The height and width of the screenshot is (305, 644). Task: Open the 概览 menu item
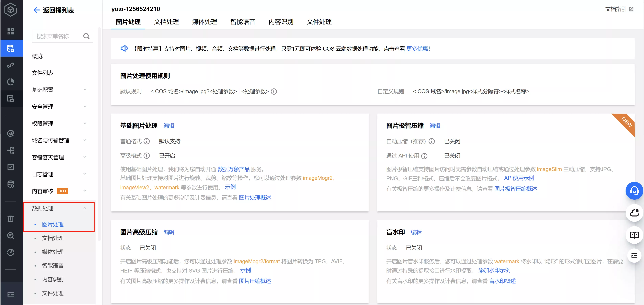pyautogui.click(x=37, y=56)
